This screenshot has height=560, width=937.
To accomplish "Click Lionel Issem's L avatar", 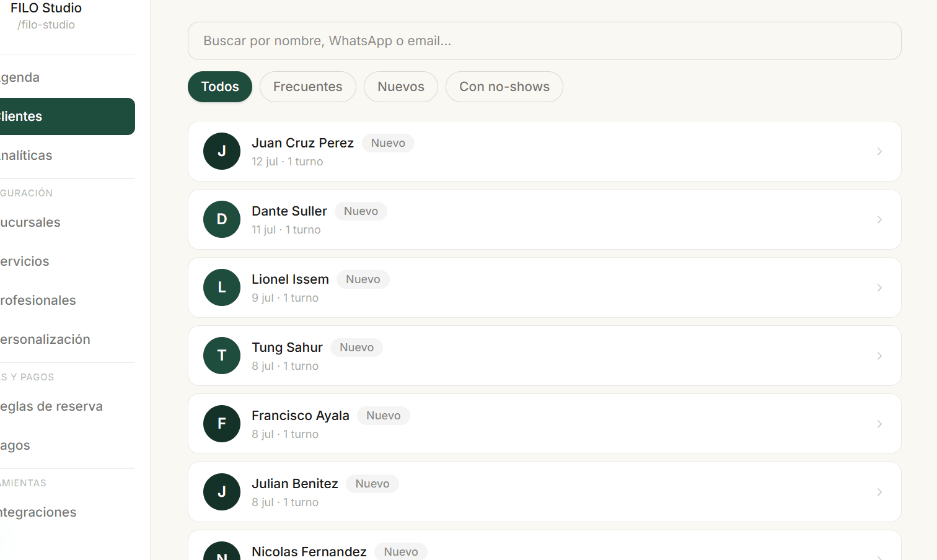I will click(222, 287).
